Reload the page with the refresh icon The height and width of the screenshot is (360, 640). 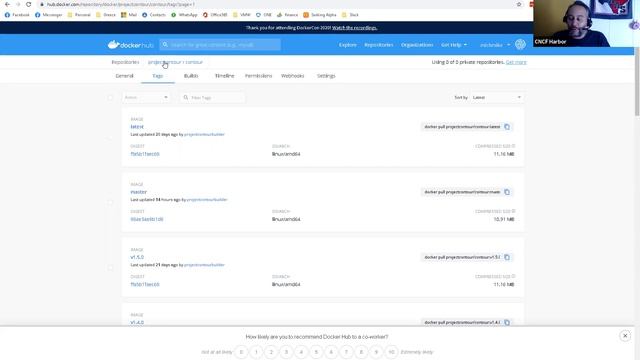click(x=28, y=4)
